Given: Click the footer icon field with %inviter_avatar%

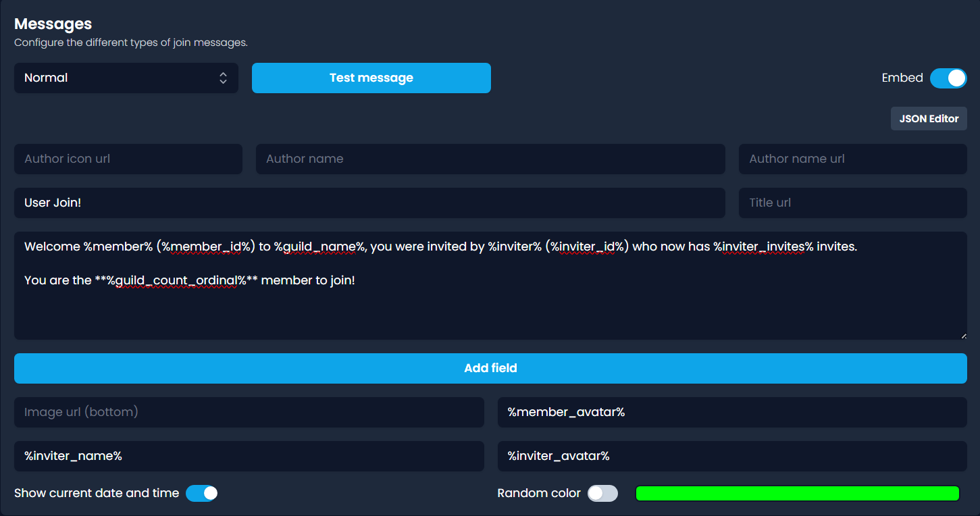Looking at the screenshot, I should [731, 456].
